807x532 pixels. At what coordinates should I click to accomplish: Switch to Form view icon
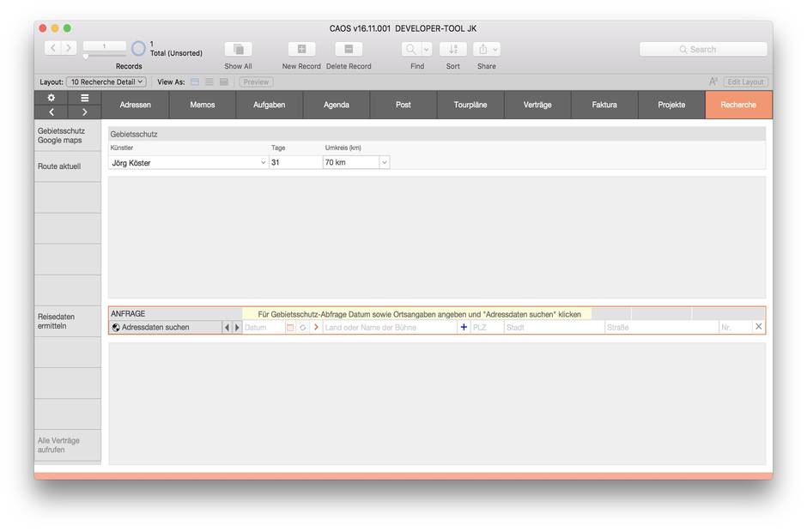click(195, 82)
